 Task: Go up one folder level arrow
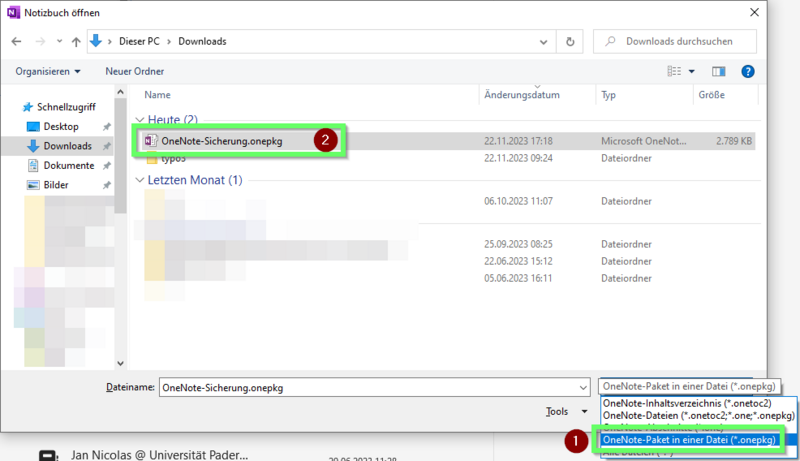pos(76,42)
